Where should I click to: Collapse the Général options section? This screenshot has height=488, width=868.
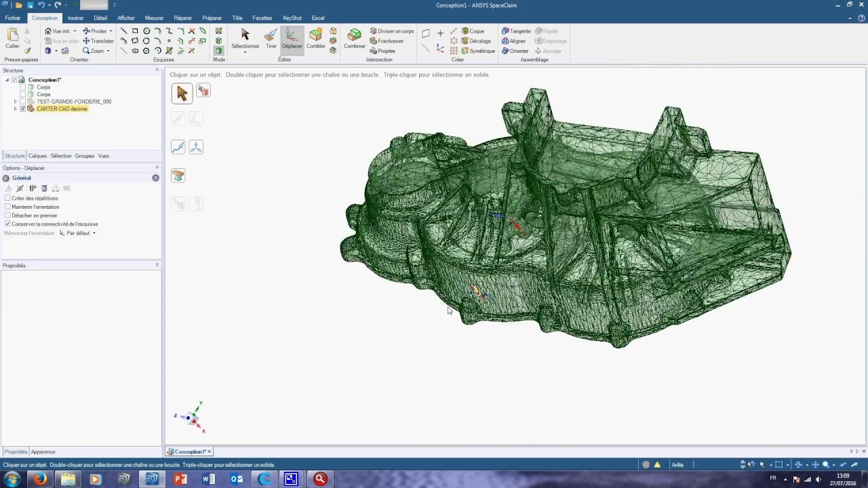click(x=155, y=178)
